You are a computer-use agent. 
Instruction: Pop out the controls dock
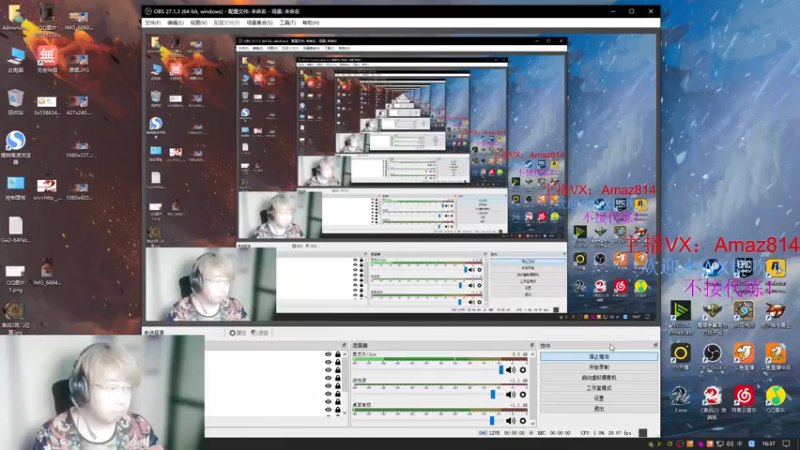[656, 345]
